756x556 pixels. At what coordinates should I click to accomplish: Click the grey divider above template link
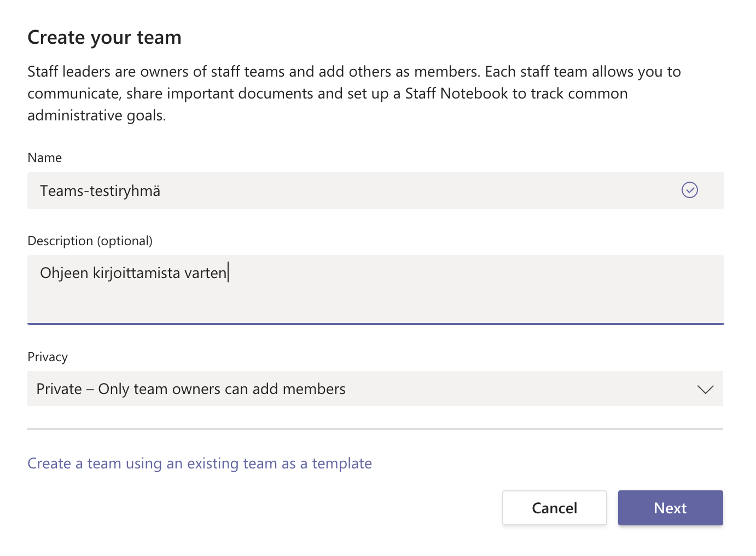375,429
